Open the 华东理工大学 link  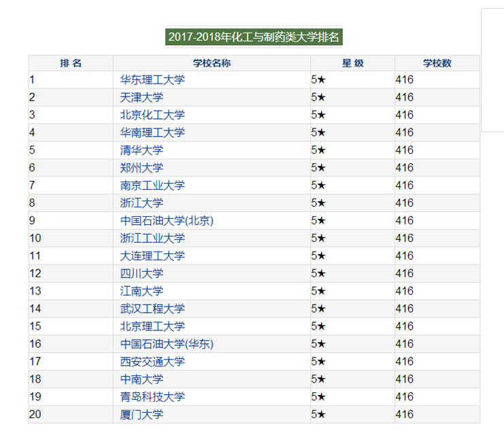(152, 80)
